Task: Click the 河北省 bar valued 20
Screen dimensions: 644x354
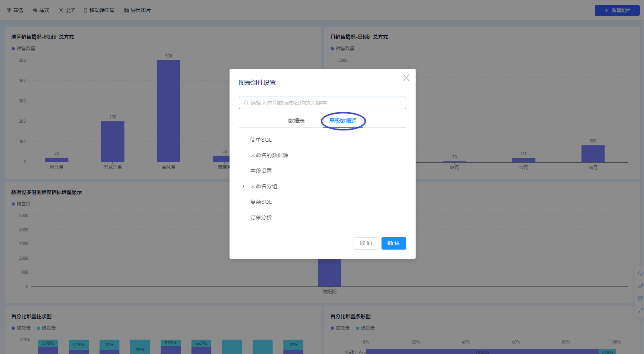Action: [57, 160]
